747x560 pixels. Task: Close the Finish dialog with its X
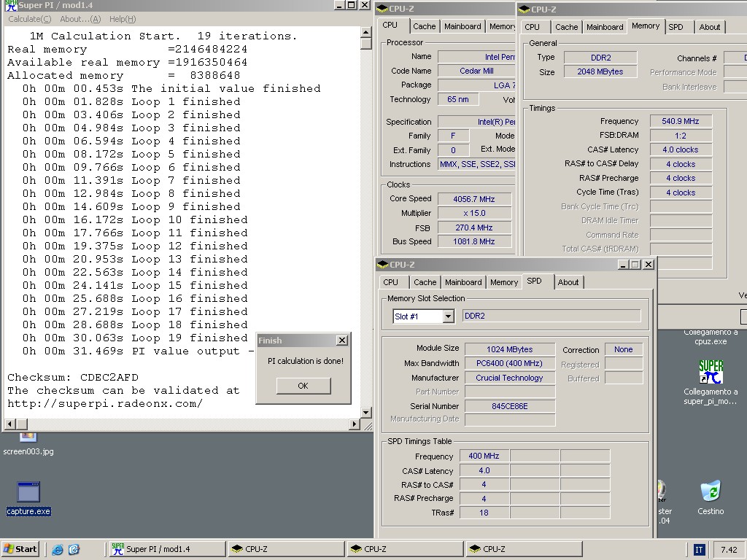[x=342, y=340]
